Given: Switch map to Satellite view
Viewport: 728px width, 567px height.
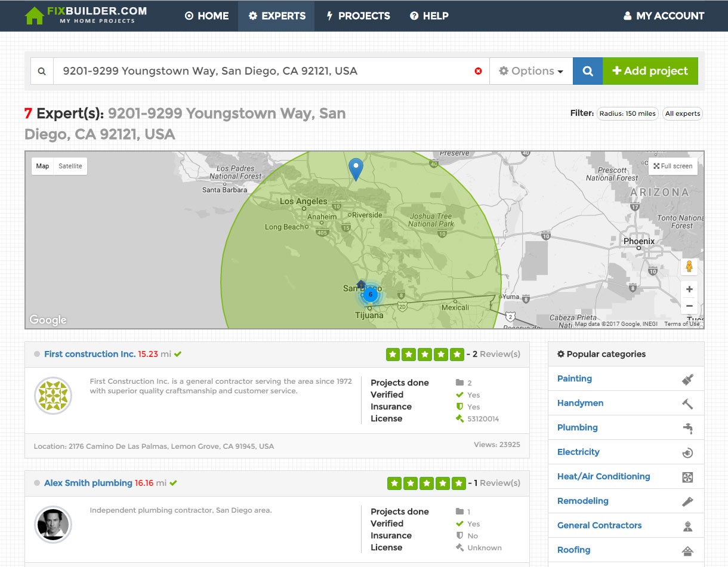Looking at the screenshot, I should click(x=70, y=166).
